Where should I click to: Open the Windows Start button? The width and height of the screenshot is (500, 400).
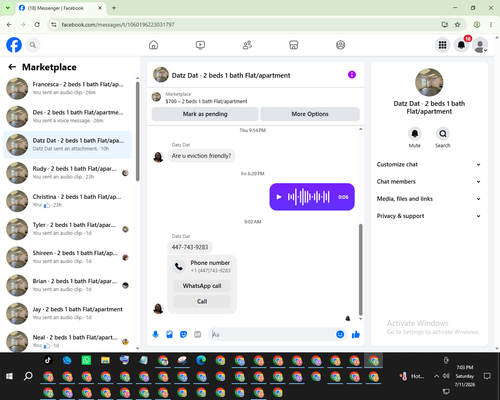click(x=9, y=376)
